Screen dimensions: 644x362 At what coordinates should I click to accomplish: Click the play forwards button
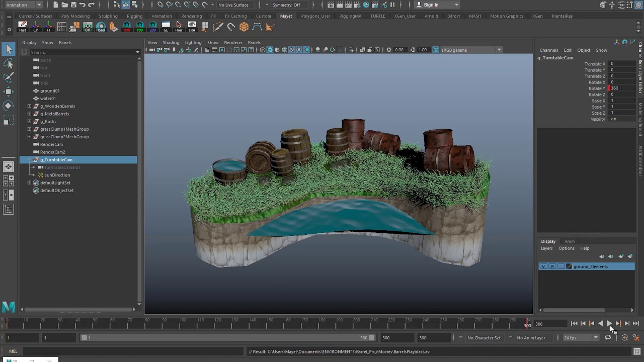pyautogui.click(x=609, y=324)
